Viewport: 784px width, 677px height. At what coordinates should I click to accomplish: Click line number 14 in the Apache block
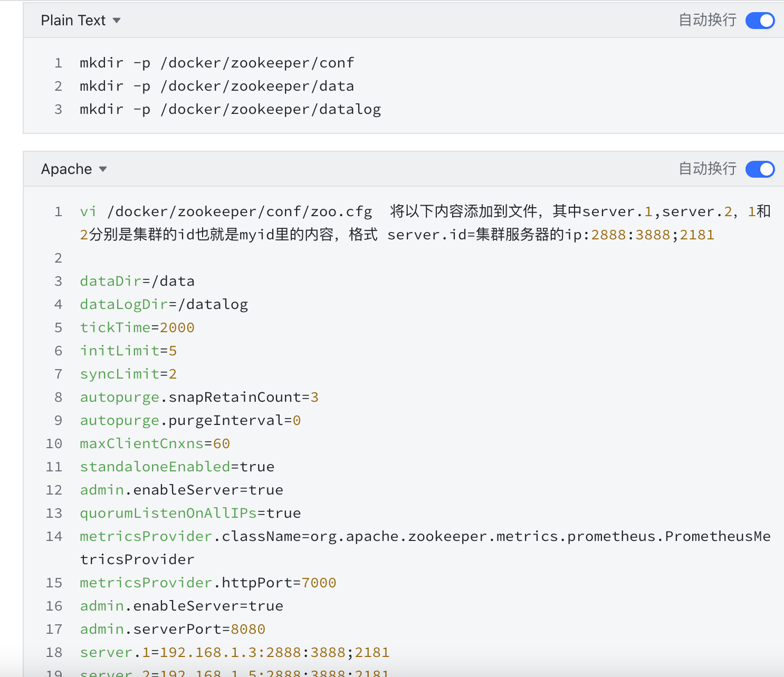(x=54, y=536)
